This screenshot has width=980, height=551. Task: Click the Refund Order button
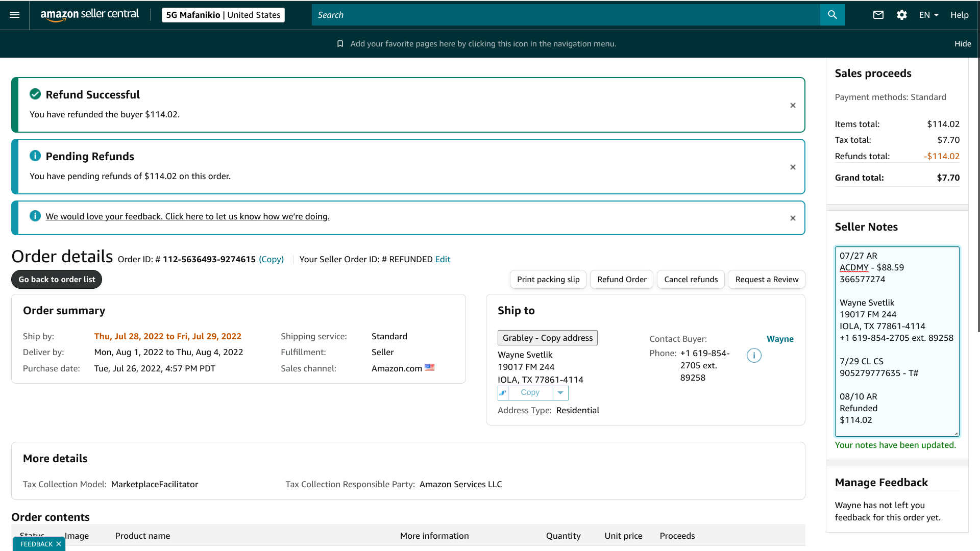[622, 280]
